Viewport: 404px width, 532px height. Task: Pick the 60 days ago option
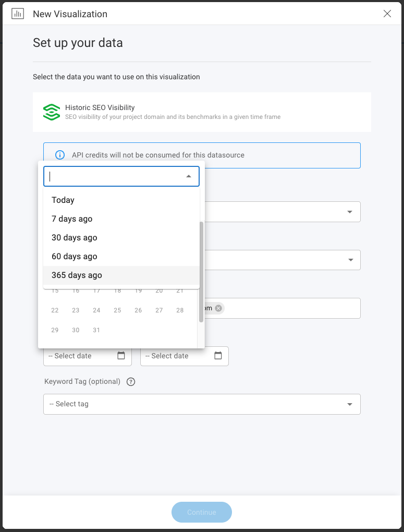121,257
